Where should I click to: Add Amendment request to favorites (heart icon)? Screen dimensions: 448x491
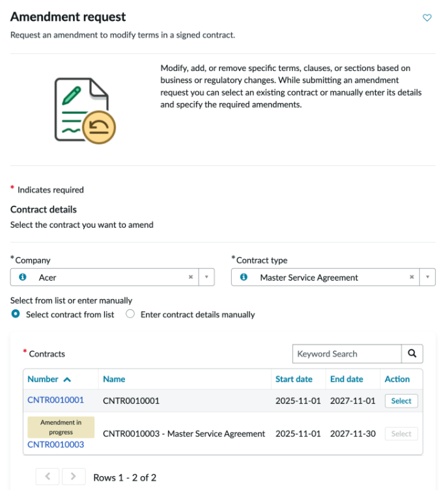pyautogui.click(x=427, y=18)
